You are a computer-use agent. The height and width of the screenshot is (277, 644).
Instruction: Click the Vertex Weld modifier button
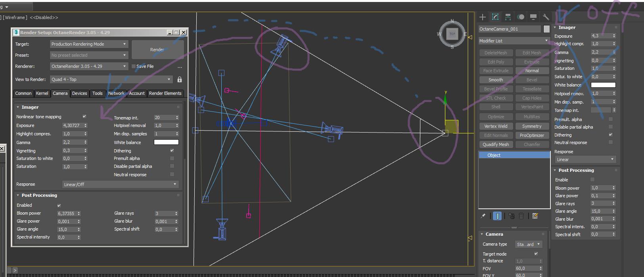pyautogui.click(x=496, y=126)
